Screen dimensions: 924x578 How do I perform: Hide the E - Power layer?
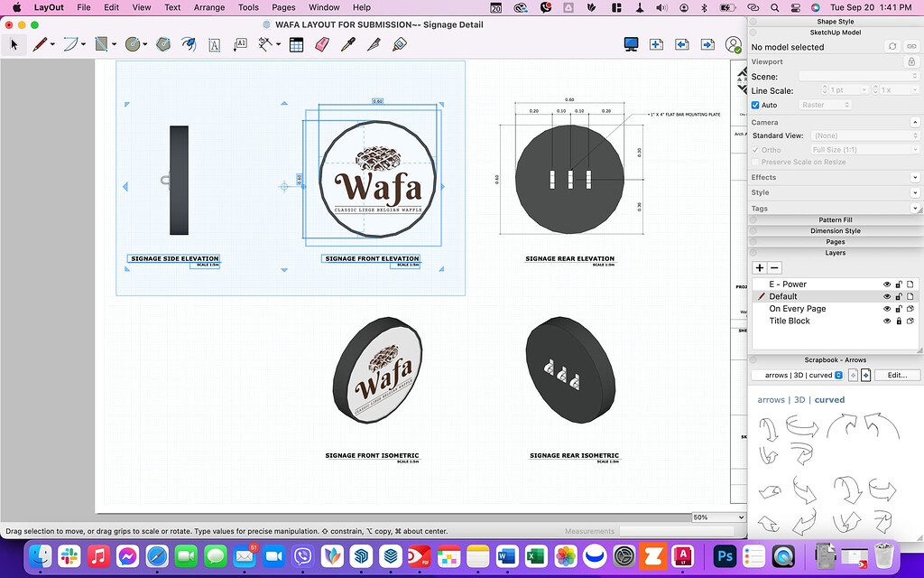coord(887,284)
